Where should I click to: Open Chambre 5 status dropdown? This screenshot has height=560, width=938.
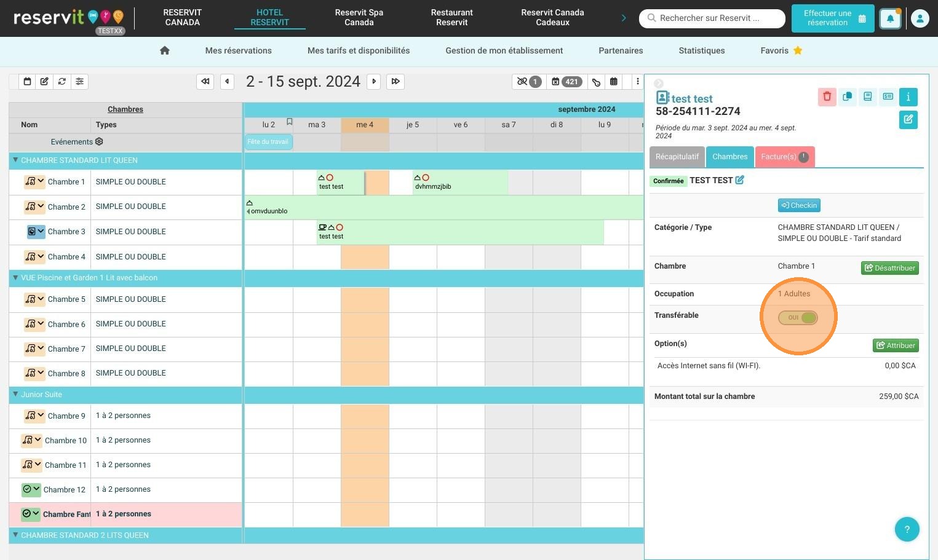pos(34,299)
